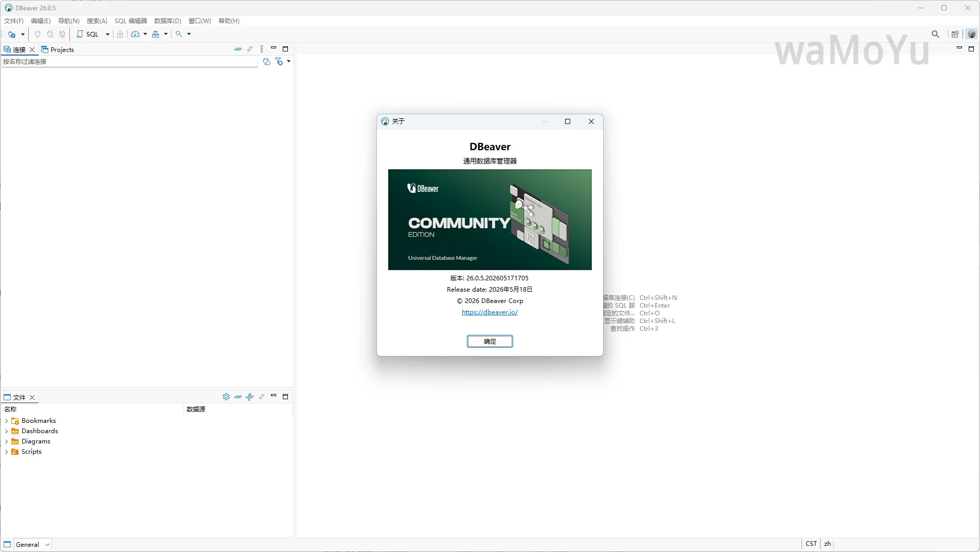Open the https://dbeaver.io/ link
The width and height of the screenshot is (980, 552).
pos(489,312)
